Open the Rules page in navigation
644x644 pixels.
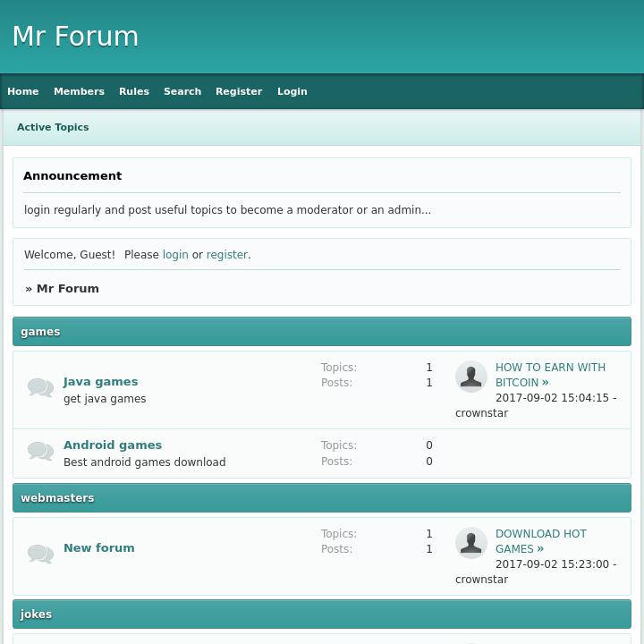pos(134,91)
